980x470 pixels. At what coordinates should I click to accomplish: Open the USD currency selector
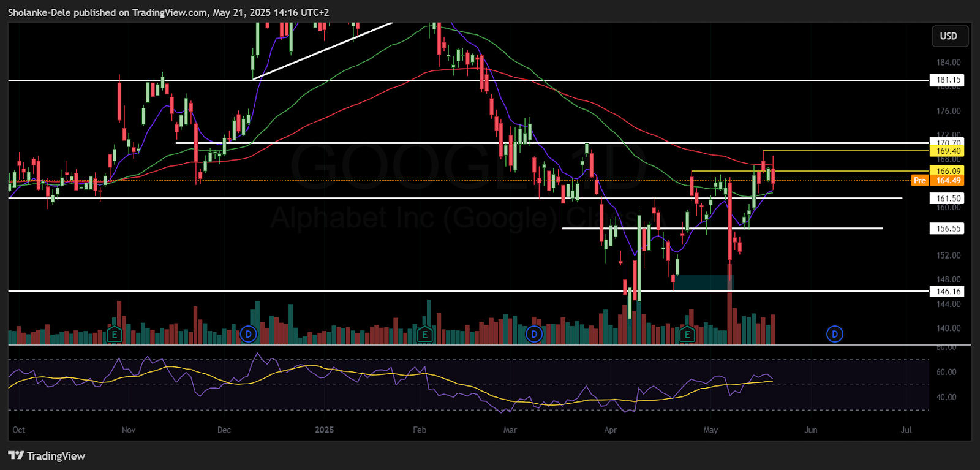[949, 36]
